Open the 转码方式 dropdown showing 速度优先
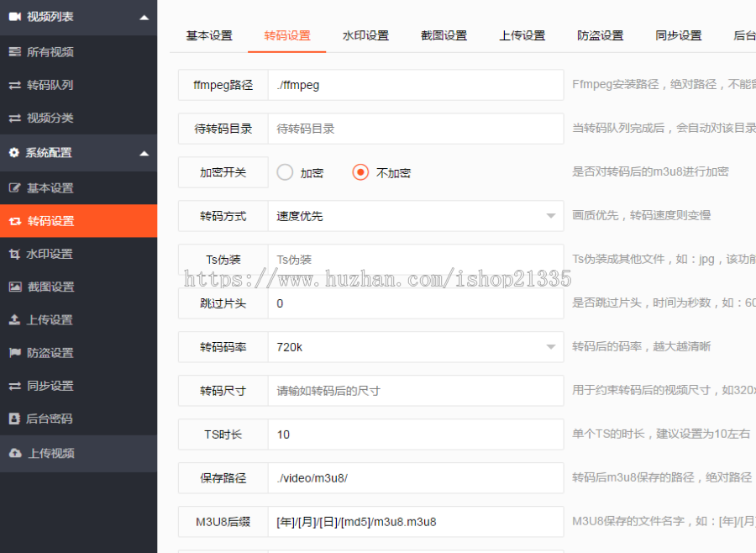This screenshot has height=553, width=756. click(416, 216)
